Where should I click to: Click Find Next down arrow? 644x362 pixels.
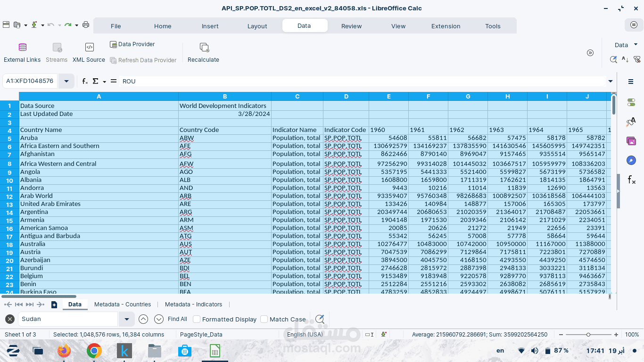[x=159, y=319]
